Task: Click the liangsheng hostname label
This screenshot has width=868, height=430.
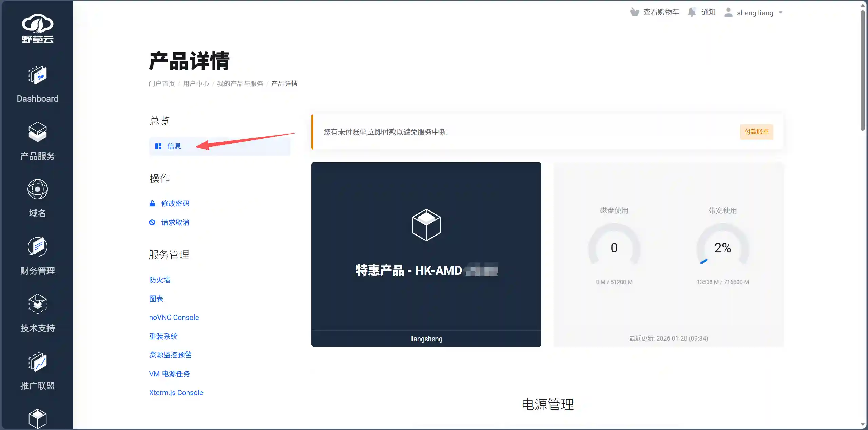Action: point(426,339)
